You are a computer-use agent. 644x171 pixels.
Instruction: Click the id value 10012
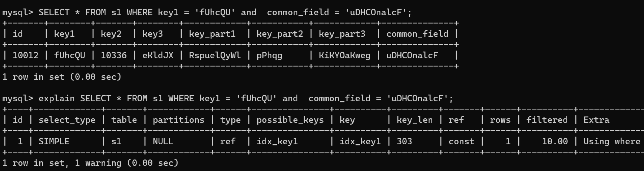26,56
